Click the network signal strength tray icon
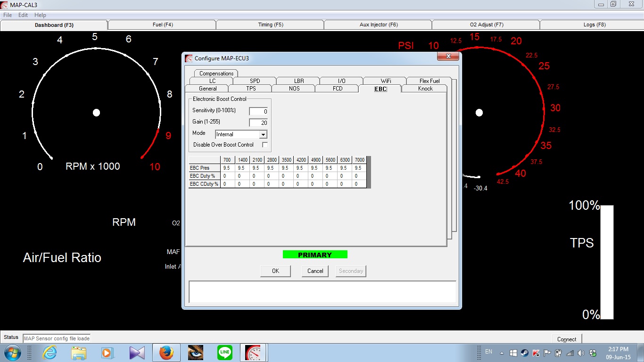 click(x=570, y=353)
